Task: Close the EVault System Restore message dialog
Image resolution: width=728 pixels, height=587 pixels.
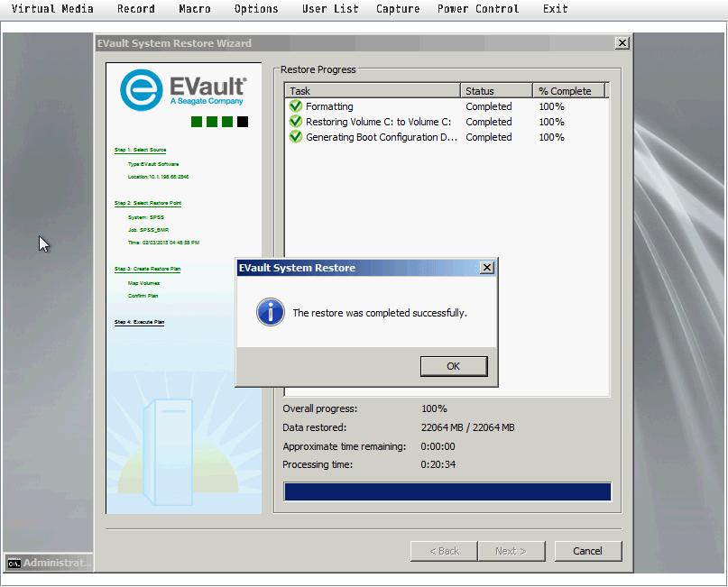Action: tap(486, 267)
